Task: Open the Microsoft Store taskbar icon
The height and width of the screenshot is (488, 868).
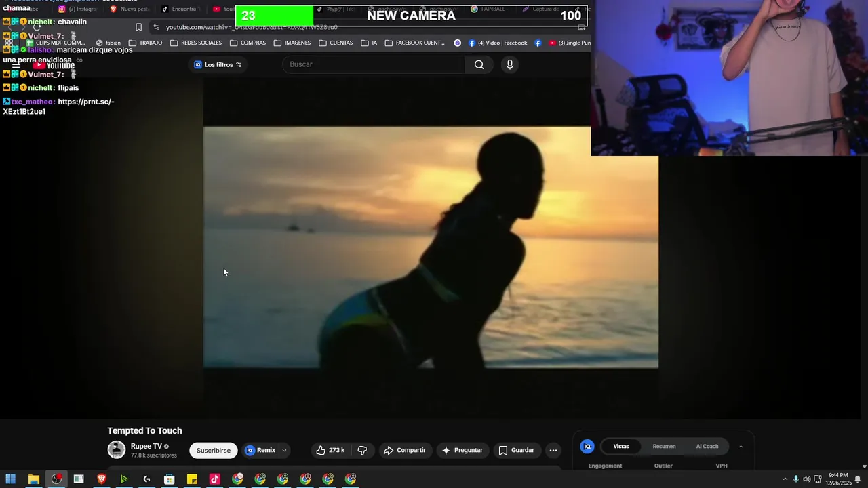Action: 170,479
